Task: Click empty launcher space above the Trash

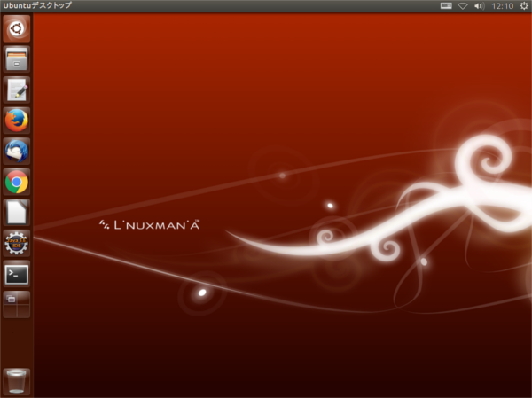Action: [16, 341]
